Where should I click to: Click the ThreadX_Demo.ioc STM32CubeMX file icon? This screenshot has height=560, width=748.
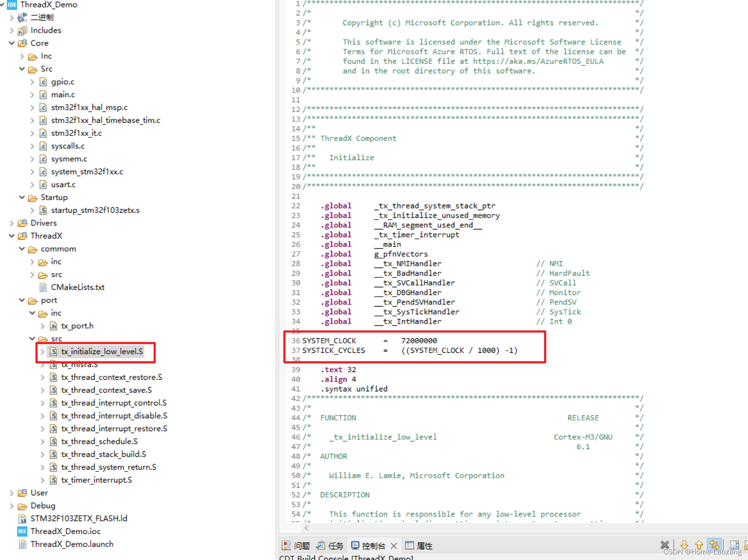(22, 531)
